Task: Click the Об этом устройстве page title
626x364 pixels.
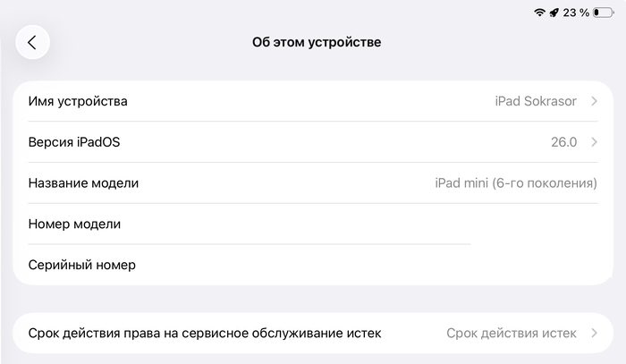Action: coord(317,42)
